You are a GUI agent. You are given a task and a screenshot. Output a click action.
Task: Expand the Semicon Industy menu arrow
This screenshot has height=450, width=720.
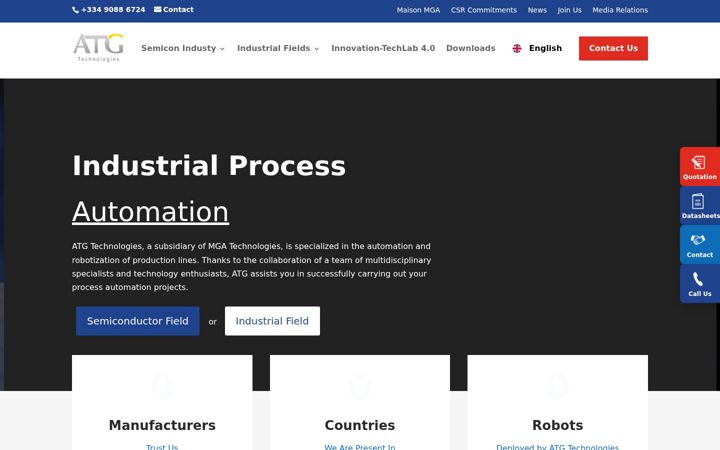pyautogui.click(x=222, y=49)
